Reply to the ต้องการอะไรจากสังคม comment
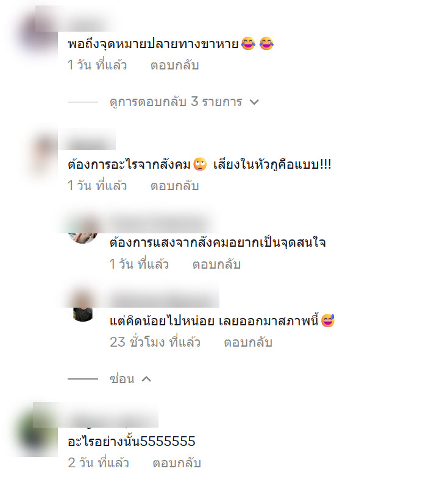The height and width of the screenshot is (488, 448). point(175,186)
